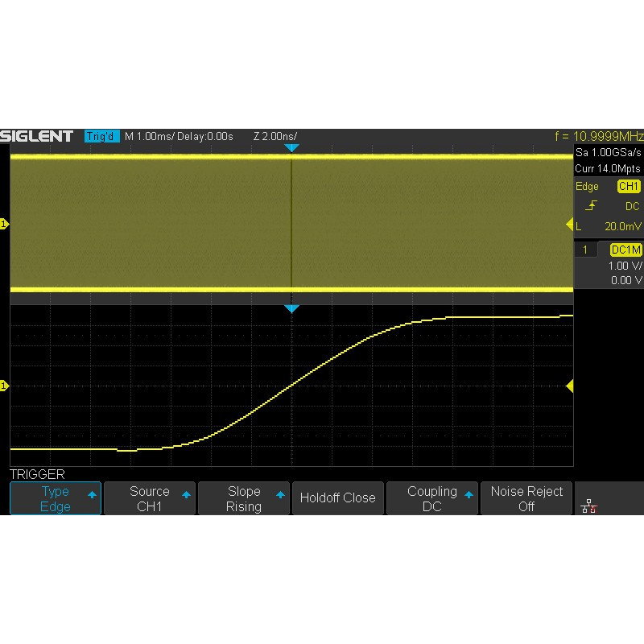The width and height of the screenshot is (644, 644).
Task: Click the network connection status icon
Action: (x=588, y=505)
